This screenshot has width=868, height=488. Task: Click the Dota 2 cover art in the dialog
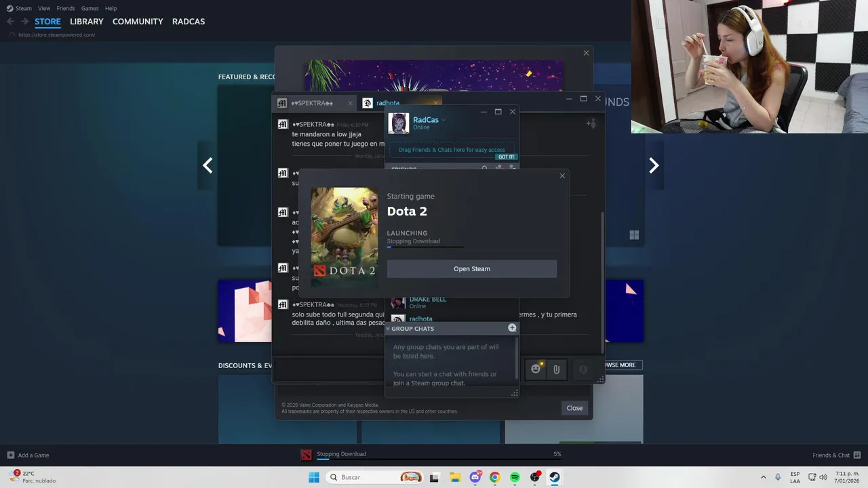(x=344, y=238)
